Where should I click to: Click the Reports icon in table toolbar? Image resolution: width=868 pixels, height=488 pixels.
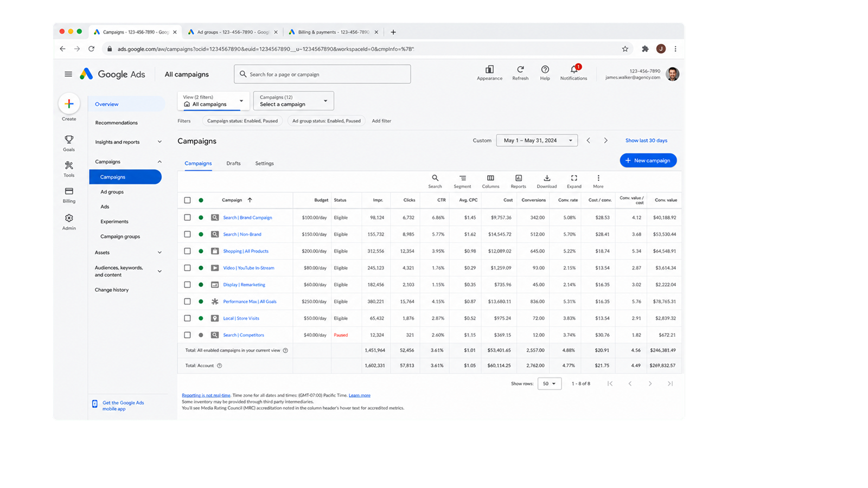point(518,182)
